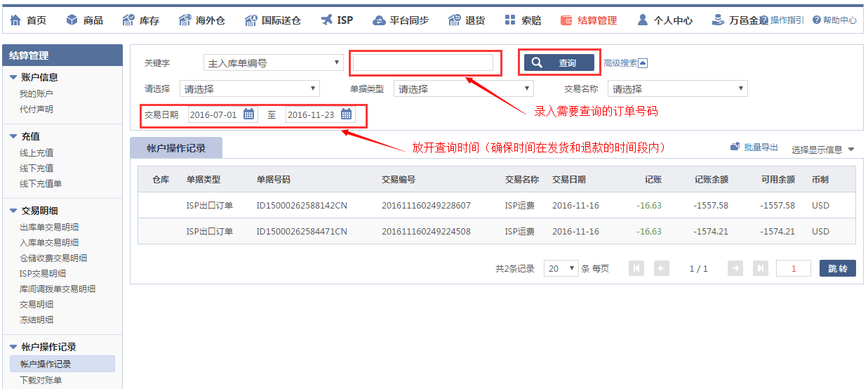868x389 pixels.
Task: Open the 退货 returns menu
Action: pos(467,20)
